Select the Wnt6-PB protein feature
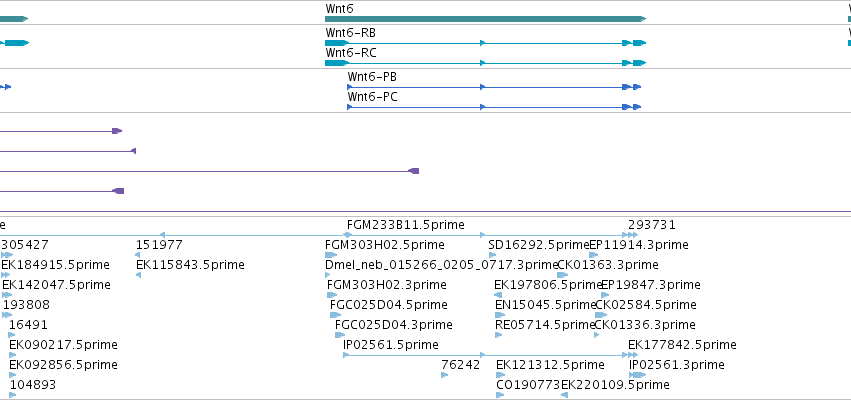This screenshot has width=851, height=400. (494, 87)
